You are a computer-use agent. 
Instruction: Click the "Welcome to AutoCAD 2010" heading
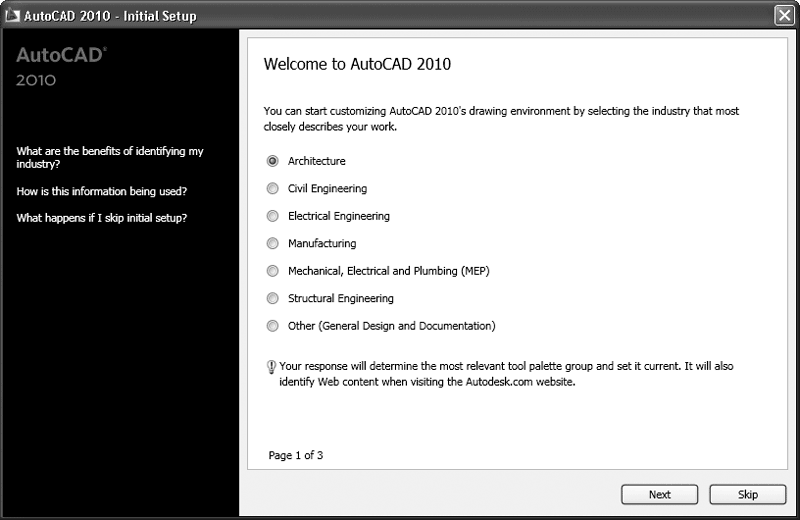pos(357,65)
